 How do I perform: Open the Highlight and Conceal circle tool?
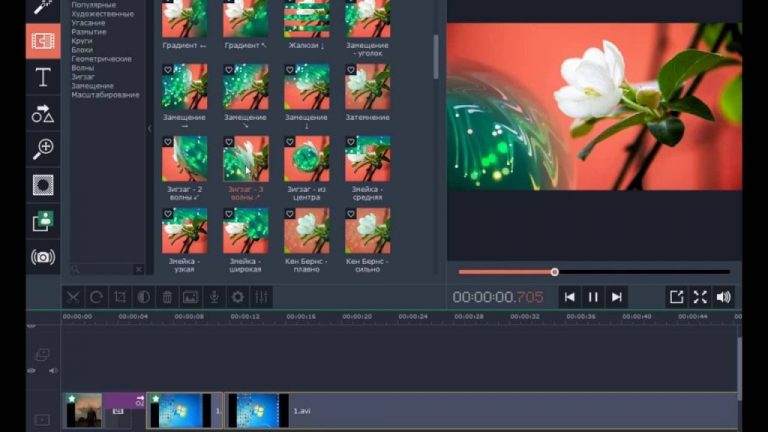coord(43,185)
